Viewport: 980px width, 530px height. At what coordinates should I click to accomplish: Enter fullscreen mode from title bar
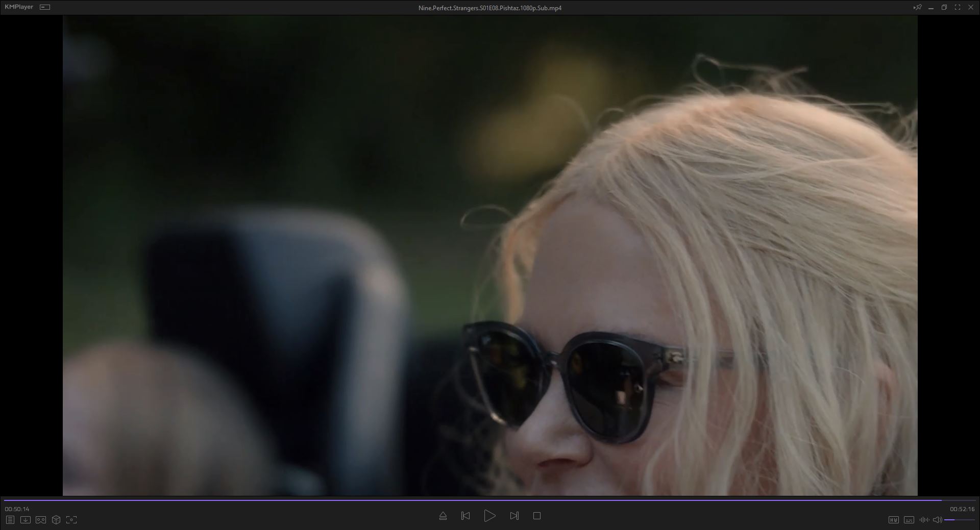click(x=958, y=8)
